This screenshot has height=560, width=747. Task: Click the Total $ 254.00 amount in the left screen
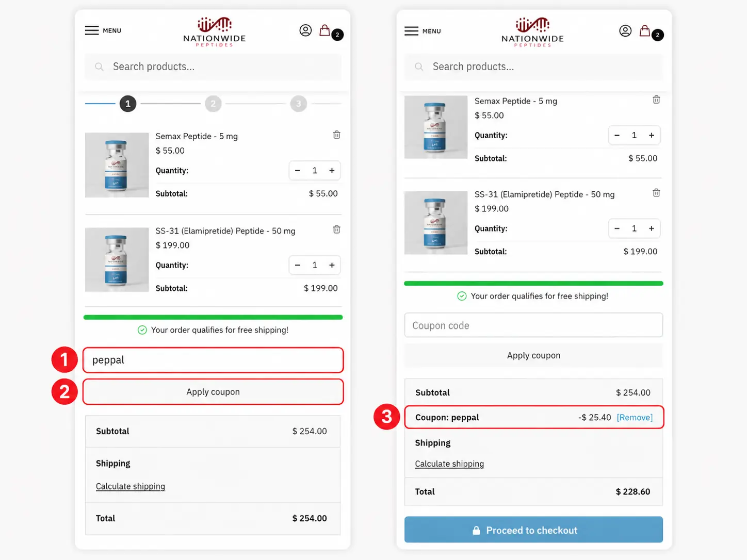[x=310, y=518]
